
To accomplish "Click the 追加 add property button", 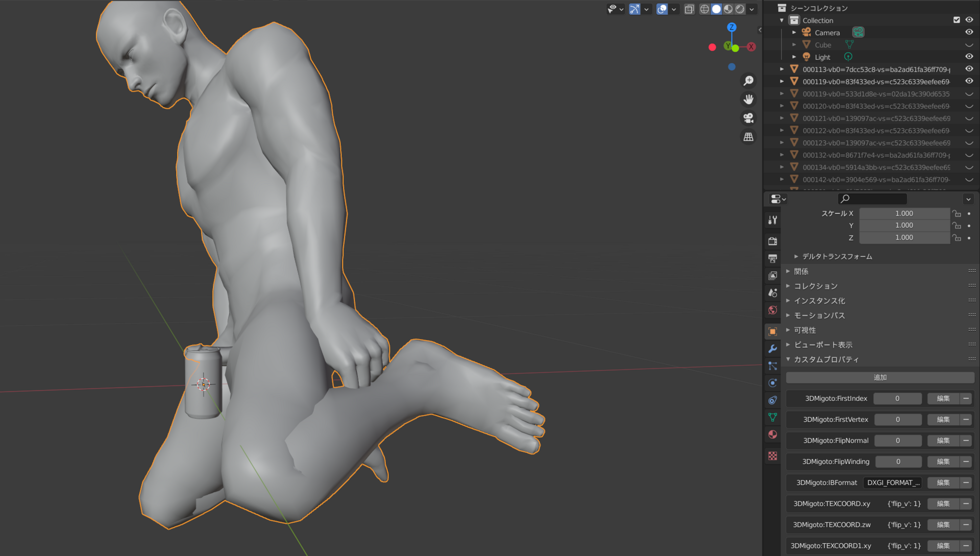I will click(880, 377).
